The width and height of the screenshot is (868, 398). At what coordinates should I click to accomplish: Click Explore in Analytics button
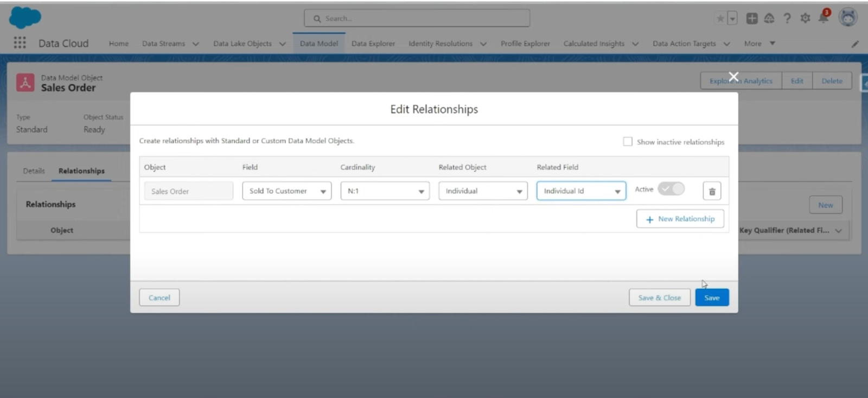[x=741, y=81]
